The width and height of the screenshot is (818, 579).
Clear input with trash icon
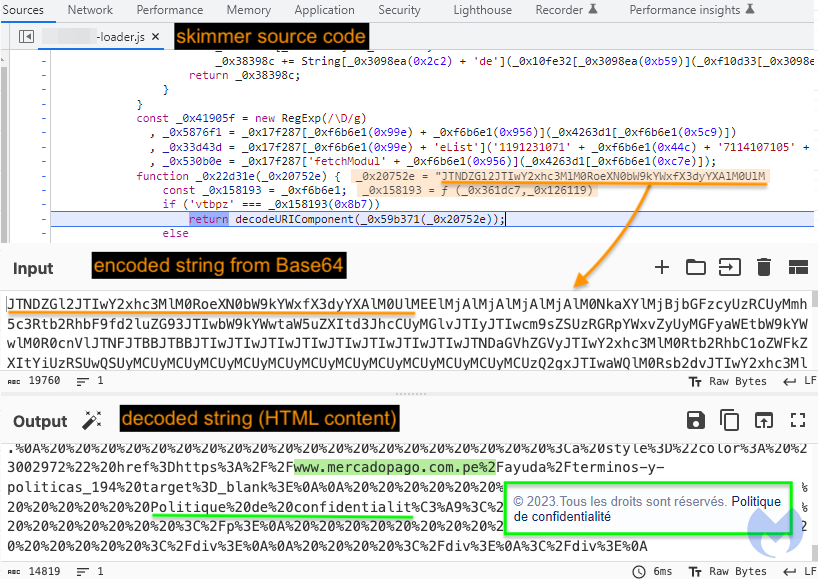point(764,267)
